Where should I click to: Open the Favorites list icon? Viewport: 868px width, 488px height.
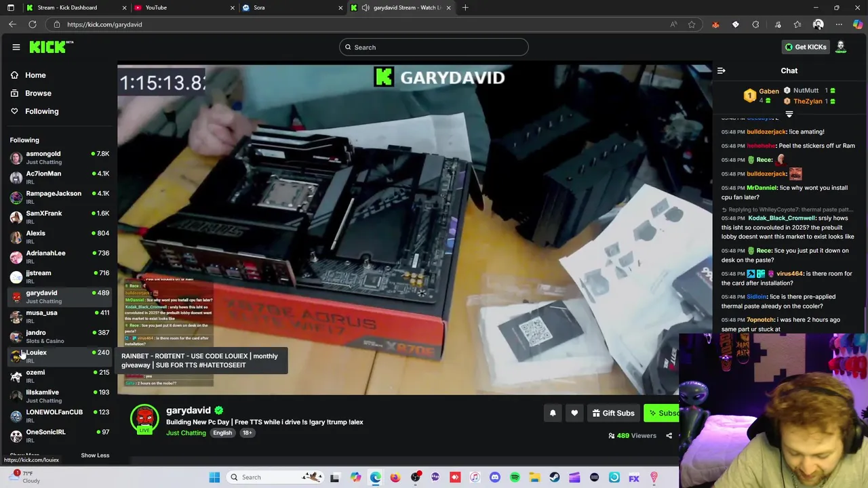point(797,24)
